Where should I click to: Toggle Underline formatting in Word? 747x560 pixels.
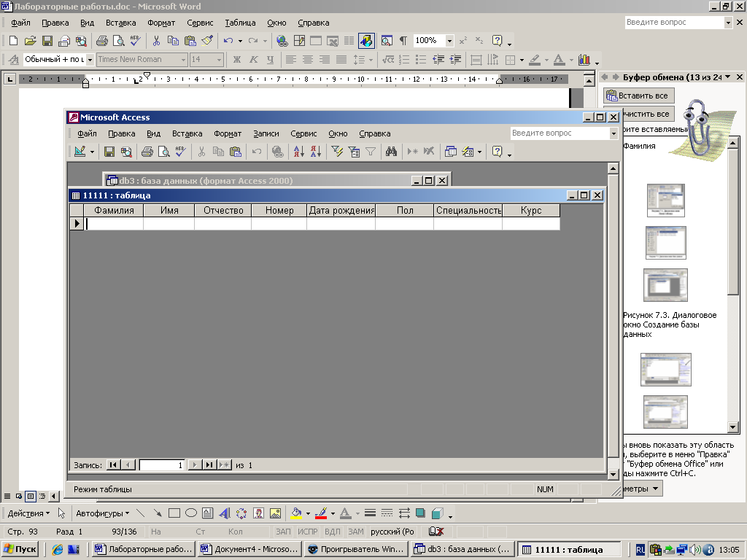270,60
